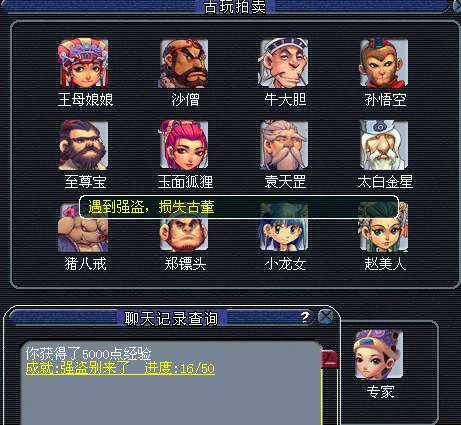Viewport: 461px width, 425px height.
Task: Choose the 沙僧 portrait
Action: click(184, 63)
